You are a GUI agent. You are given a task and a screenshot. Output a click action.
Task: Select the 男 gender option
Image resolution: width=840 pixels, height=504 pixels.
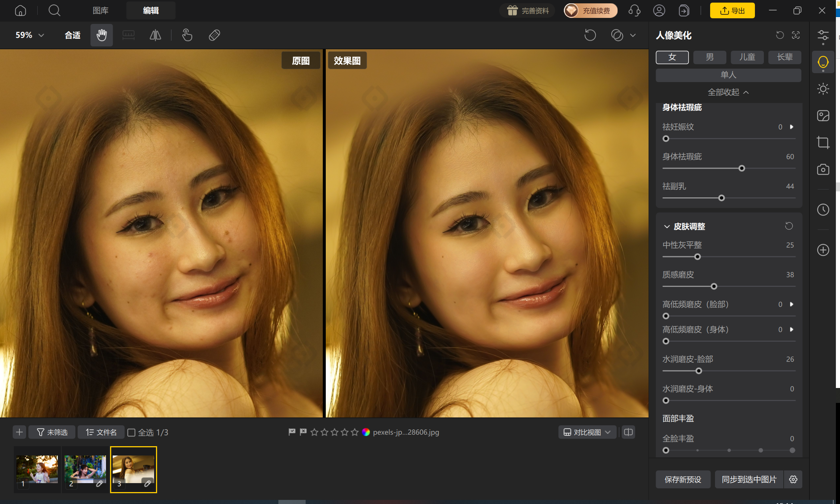coord(709,57)
